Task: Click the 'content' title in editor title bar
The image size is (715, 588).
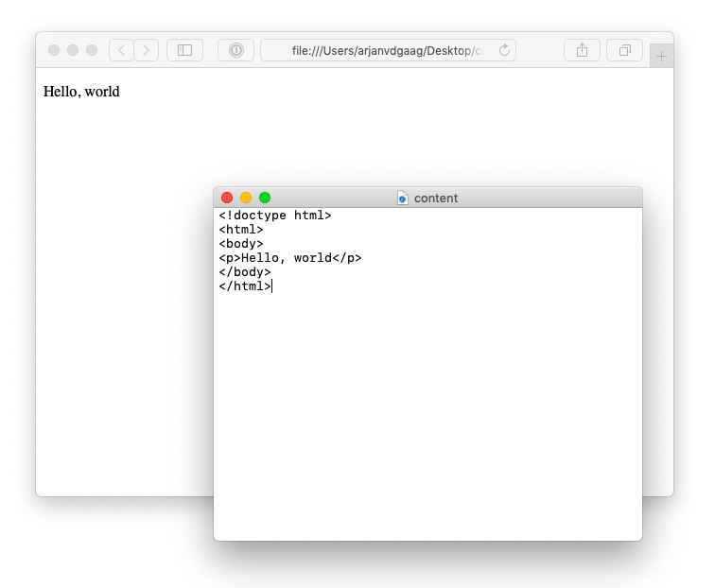Action: (x=436, y=199)
